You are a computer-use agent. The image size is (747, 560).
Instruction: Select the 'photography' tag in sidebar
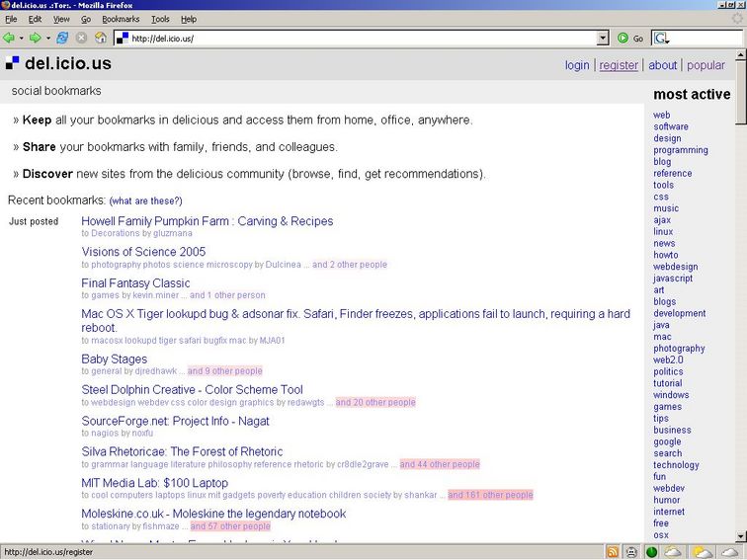pos(679,348)
